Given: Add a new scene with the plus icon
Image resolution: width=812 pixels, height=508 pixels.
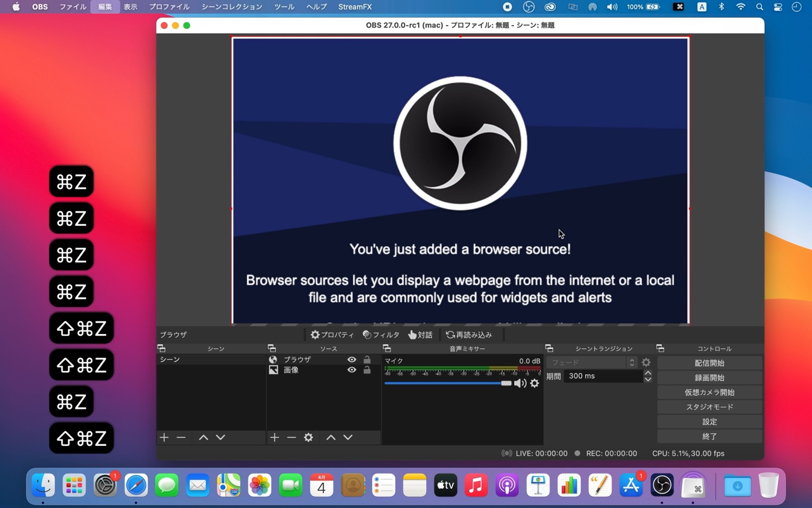Looking at the screenshot, I should click(x=164, y=437).
